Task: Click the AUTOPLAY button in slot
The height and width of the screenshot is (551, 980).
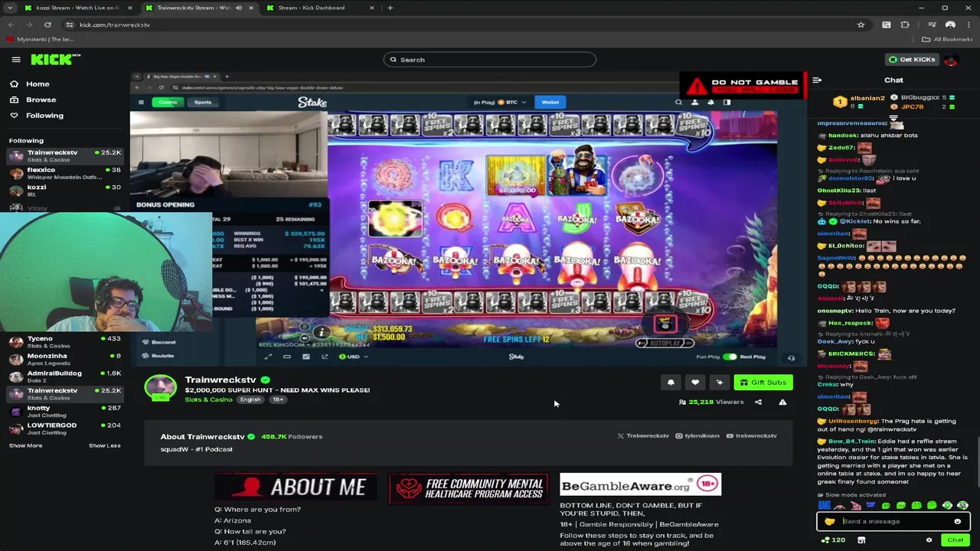Action: pyautogui.click(x=665, y=343)
